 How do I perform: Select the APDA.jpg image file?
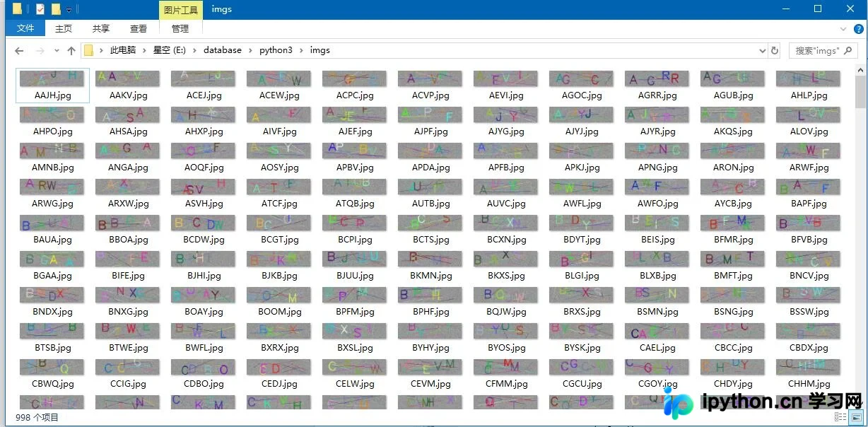point(430,157)
